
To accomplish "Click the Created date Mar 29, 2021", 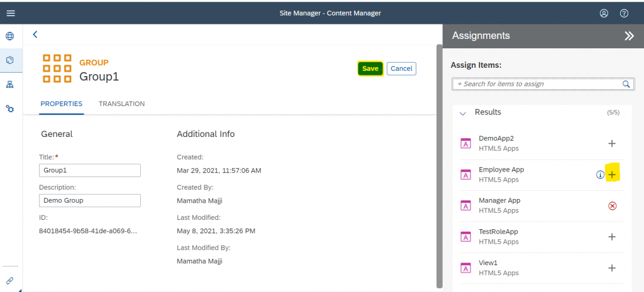I will pyautogui.click(x=219, y=171).
